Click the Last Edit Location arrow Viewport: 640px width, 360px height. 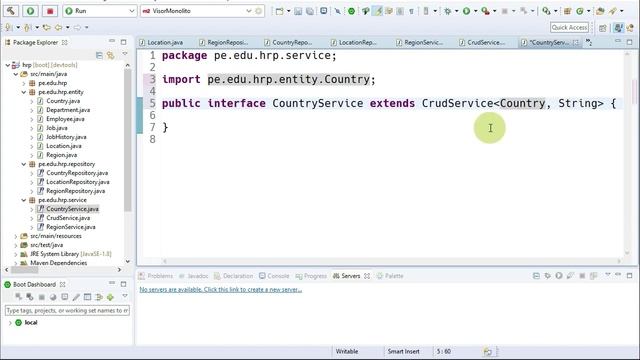(47, 27)
